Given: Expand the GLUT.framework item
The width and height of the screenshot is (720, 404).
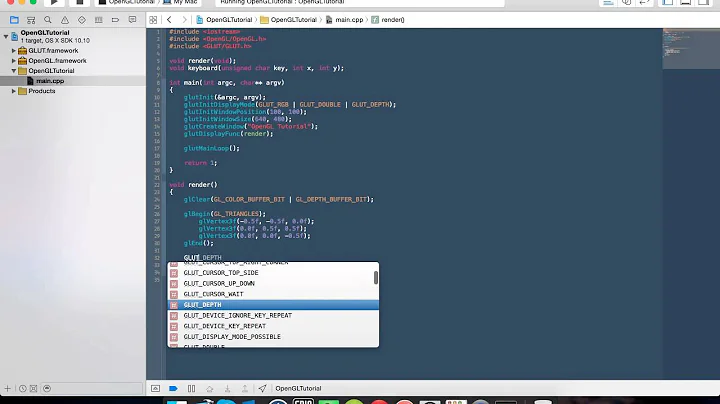Looking at the screenshot, I should tap(14, 50).
